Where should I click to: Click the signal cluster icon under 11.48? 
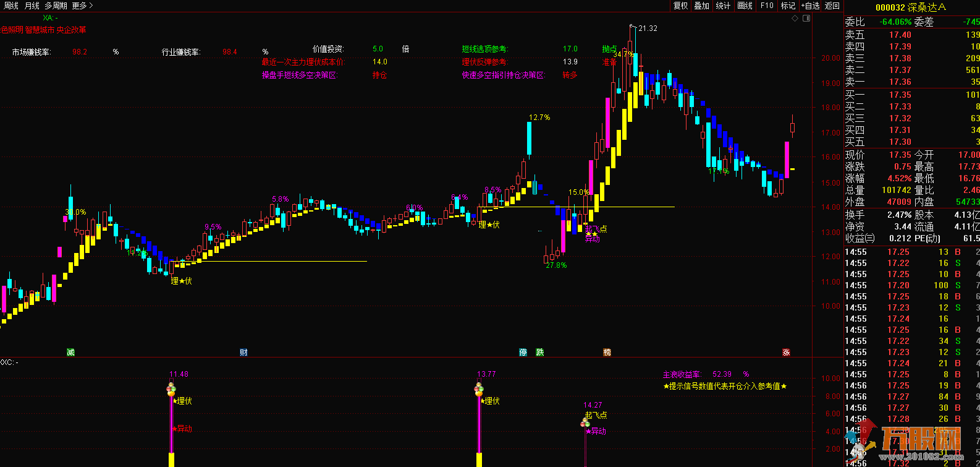171,389
